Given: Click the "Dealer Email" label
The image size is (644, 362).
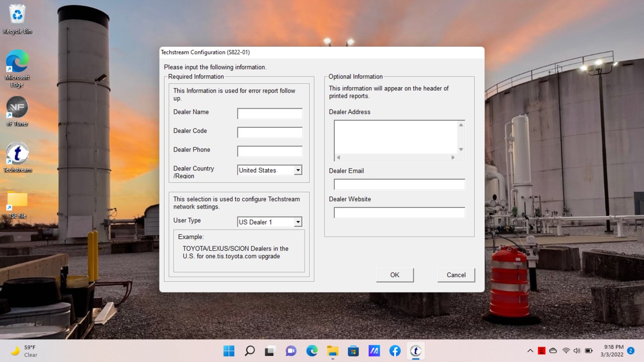Looking at the screenshot, I should 346,171.
